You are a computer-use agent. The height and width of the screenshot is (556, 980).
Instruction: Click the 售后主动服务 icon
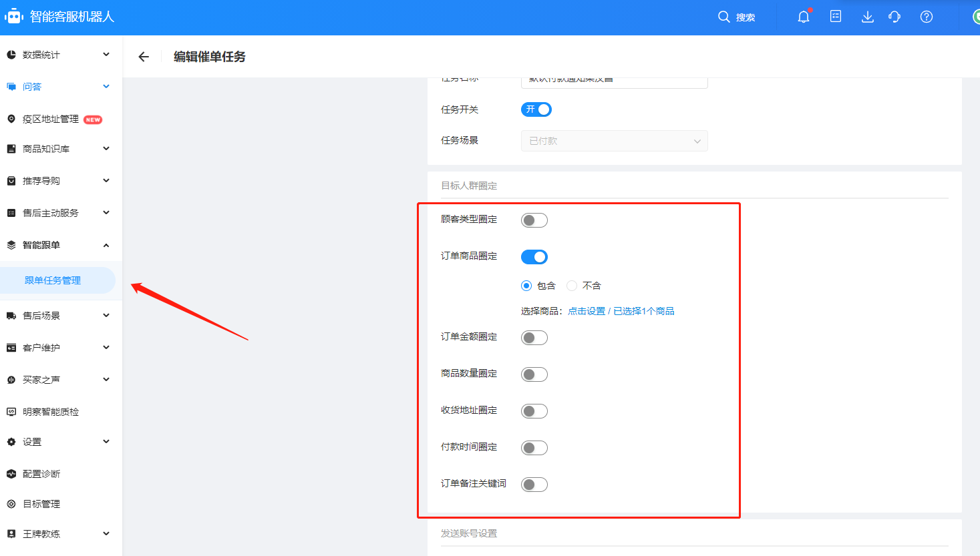click(x=11, y=213)
